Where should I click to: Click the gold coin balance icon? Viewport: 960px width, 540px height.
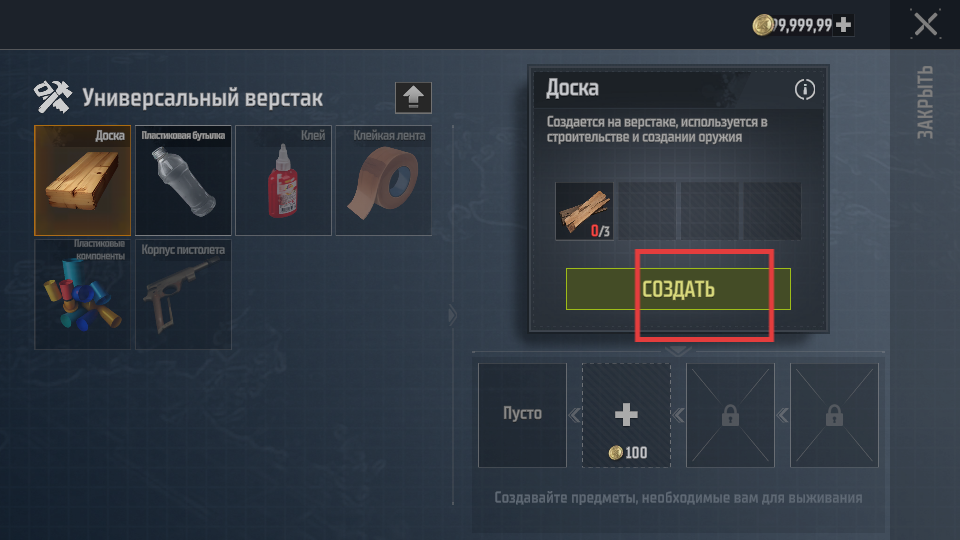click(762, 25)
